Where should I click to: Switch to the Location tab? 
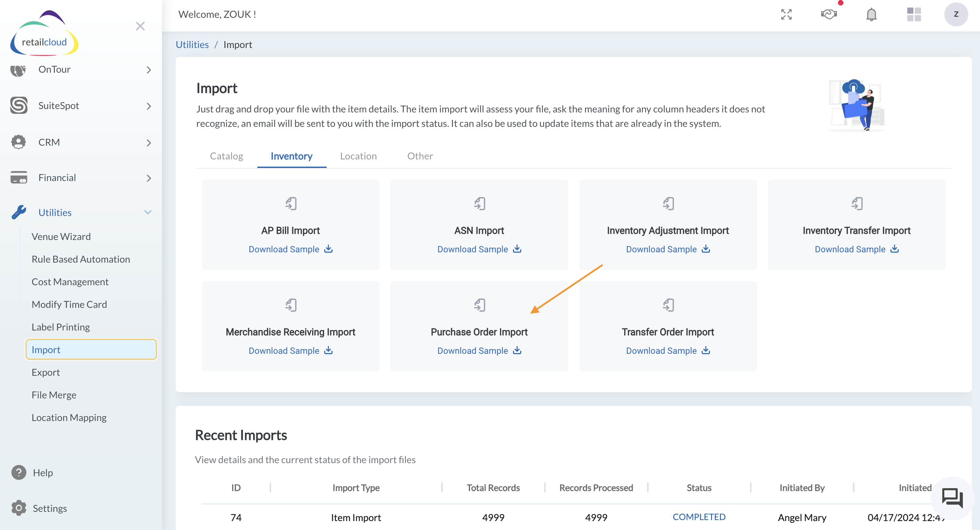(358, 156)
